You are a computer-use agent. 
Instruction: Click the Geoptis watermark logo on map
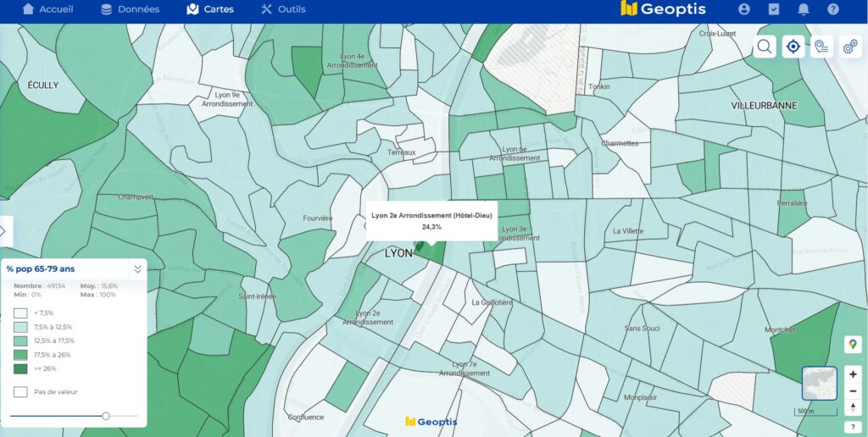[x=431, y=422]
